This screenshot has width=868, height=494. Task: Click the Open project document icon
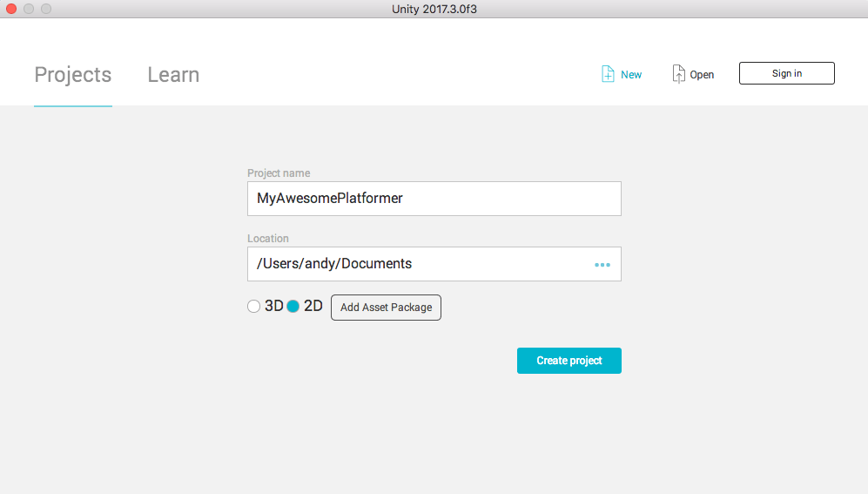pyautogui.click(x=679, y=74)
